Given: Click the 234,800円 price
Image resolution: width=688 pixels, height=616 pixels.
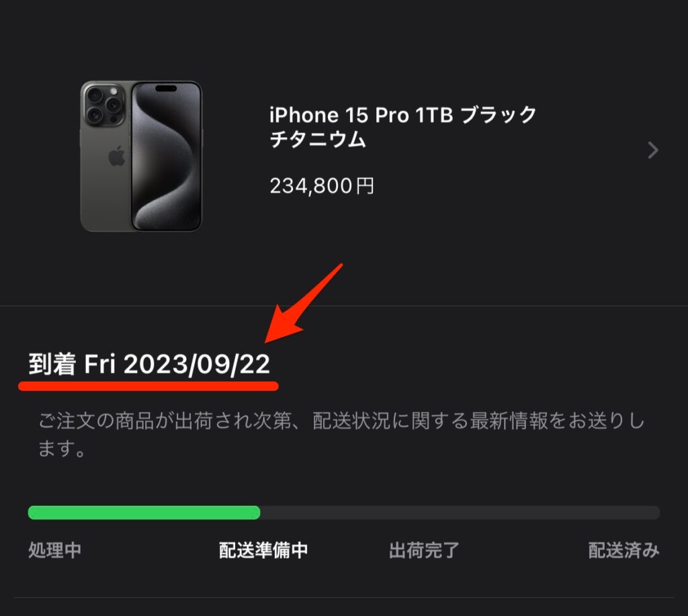Looking at the screenshot, I should pos(322,185).
